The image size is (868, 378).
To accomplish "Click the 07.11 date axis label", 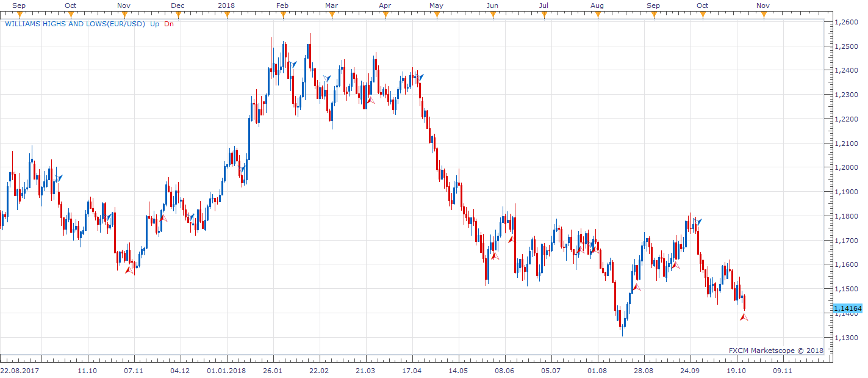I will click(x=134, y=371).
